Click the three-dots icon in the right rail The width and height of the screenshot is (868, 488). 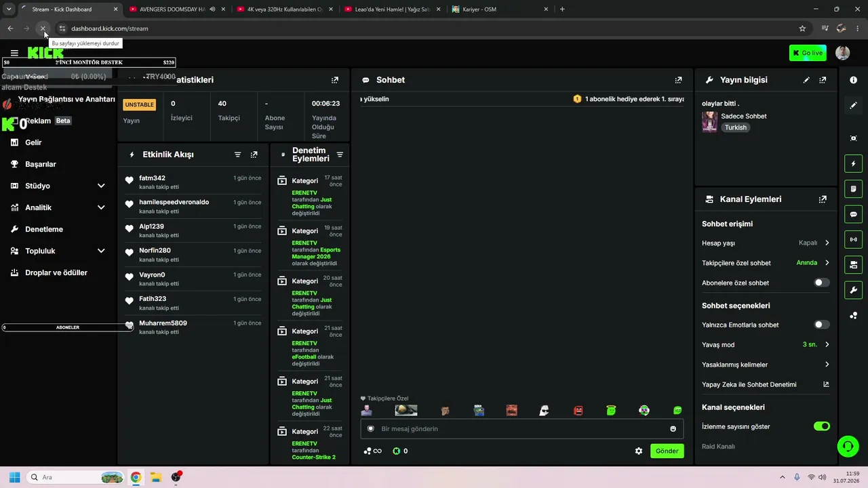pyautogui.click(x=853, y=315)
